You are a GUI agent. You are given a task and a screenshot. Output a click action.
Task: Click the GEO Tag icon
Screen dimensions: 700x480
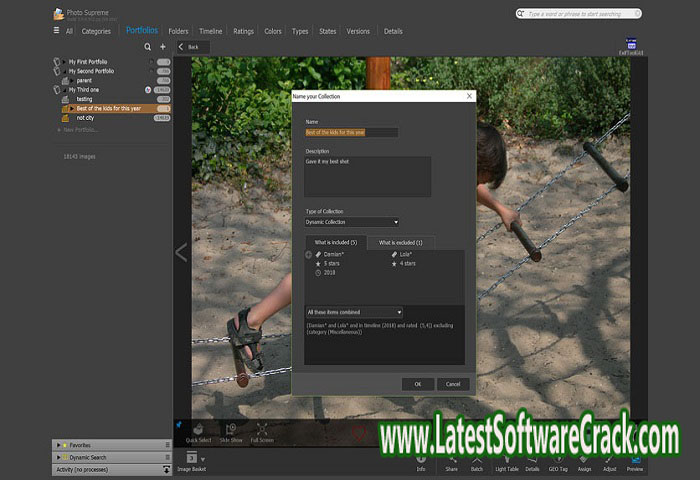coord(558,462)
